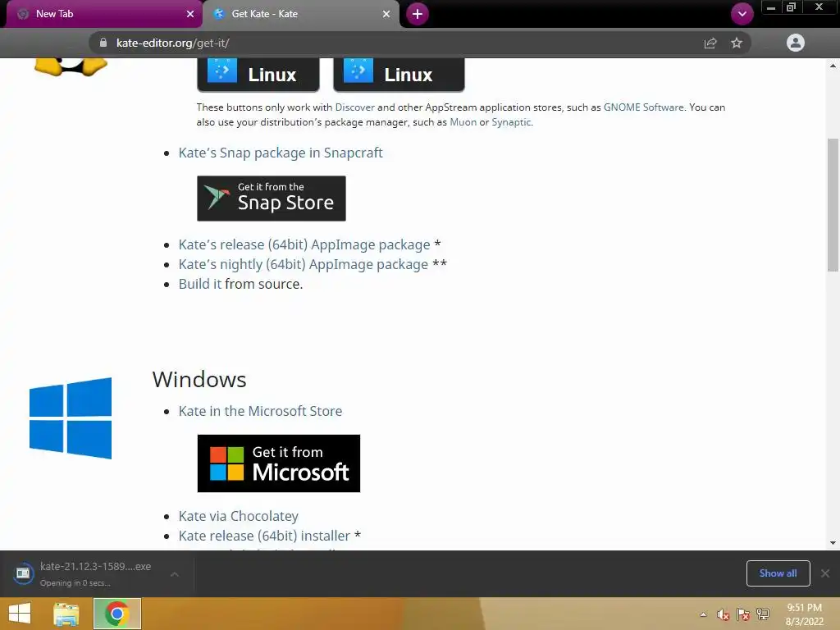Image resolution: width=840 pixels, height=630 pixels.
Task: Open the Synaptic link
Action: [x=511, y=122]
